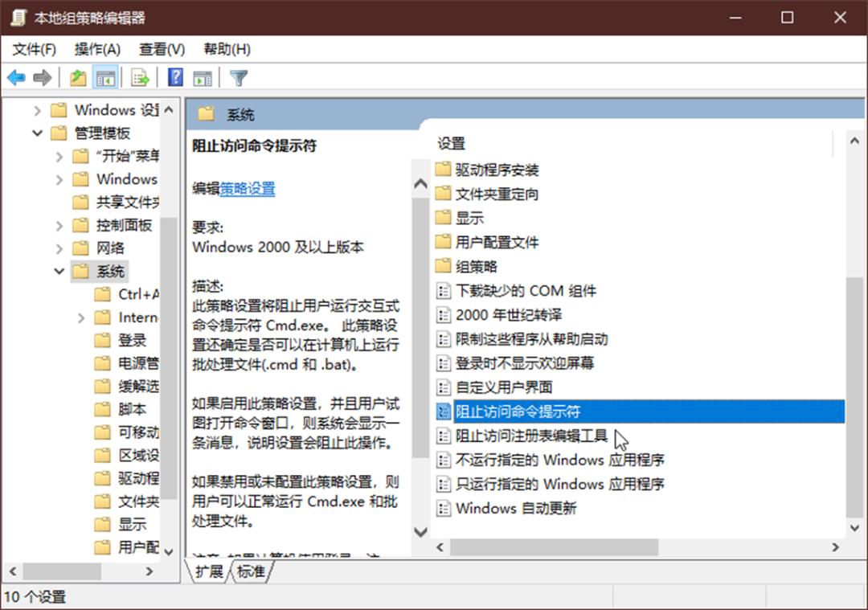The image size is (868, 610).
Task: Click the Back arrow toolbar icon
Action: (16, 77)
